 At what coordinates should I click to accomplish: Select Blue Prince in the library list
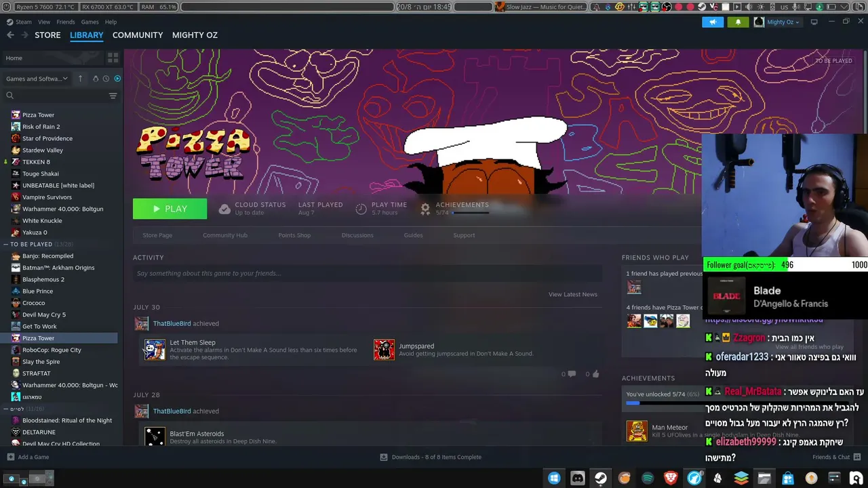[37, 291]
